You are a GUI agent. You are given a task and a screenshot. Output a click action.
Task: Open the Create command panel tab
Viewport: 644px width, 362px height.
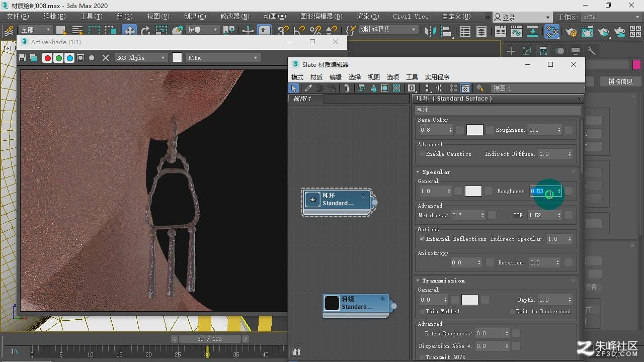click(x=511, y=51)
